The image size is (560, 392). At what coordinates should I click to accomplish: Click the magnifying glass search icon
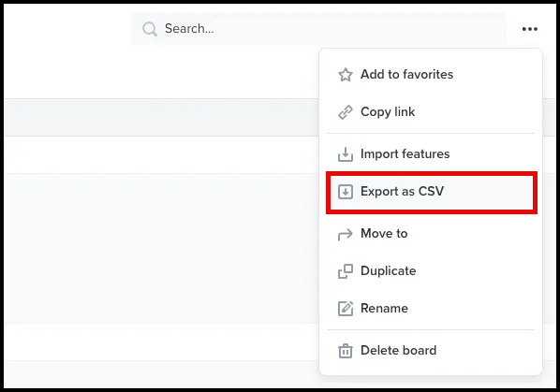click(150, 29)
